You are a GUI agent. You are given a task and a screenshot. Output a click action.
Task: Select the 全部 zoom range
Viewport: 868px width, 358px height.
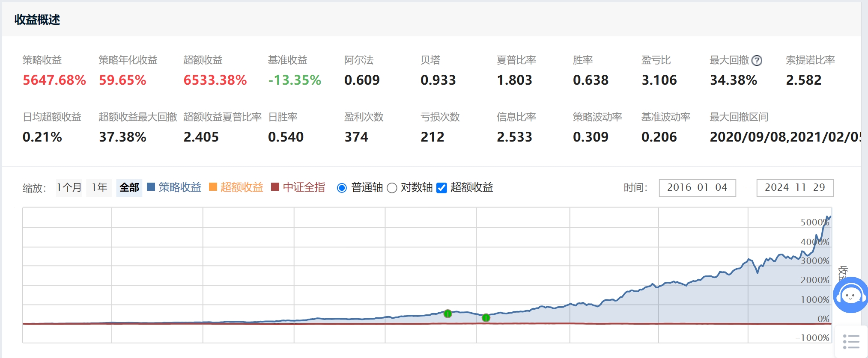coord(129,188)
